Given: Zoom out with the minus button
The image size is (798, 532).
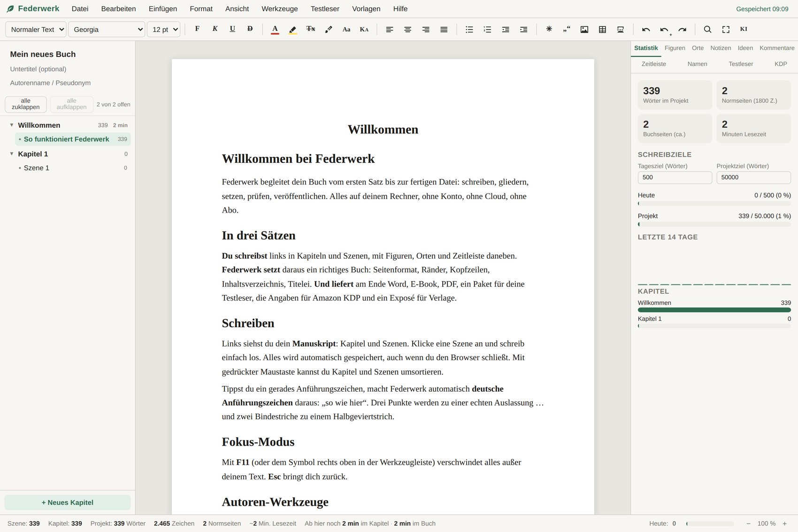Looking at the screenshot, I should (x=748, y=524).
